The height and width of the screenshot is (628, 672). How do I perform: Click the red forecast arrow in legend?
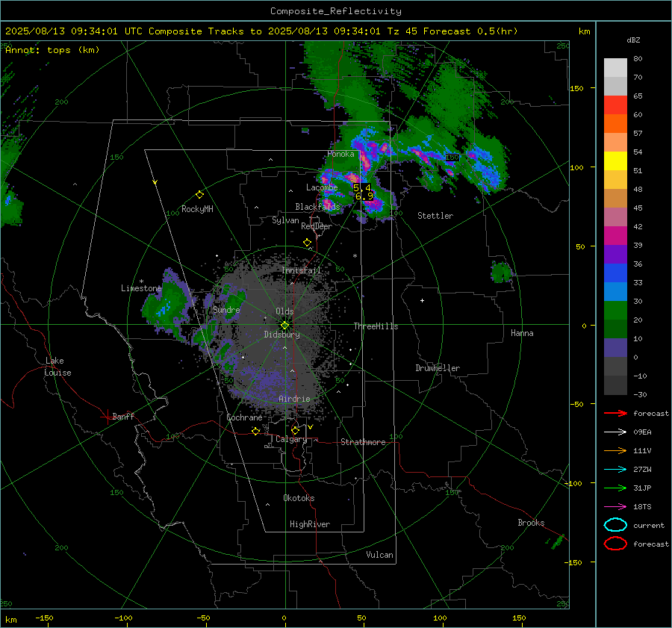click(615, 413)
